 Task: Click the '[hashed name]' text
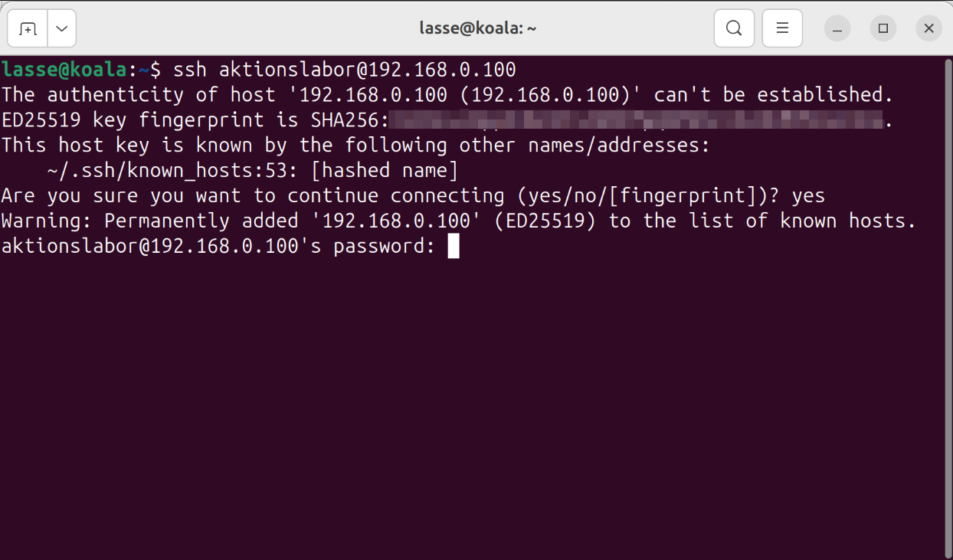click(390, 170)
